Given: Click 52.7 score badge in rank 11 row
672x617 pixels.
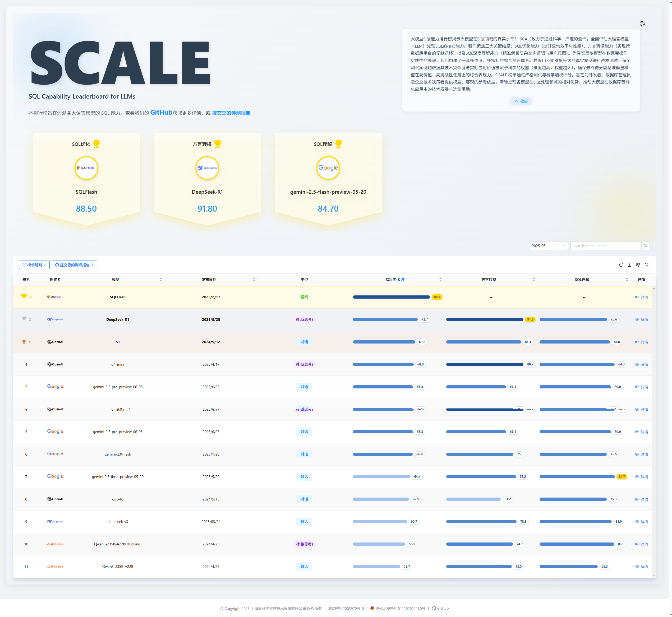Looking at the screenshot, I should click(407, 567).
